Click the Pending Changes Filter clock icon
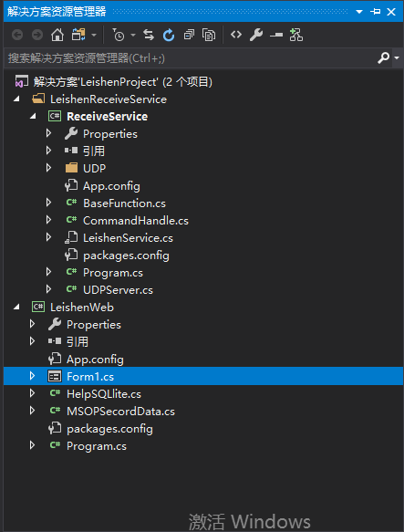 click(118, 35)
